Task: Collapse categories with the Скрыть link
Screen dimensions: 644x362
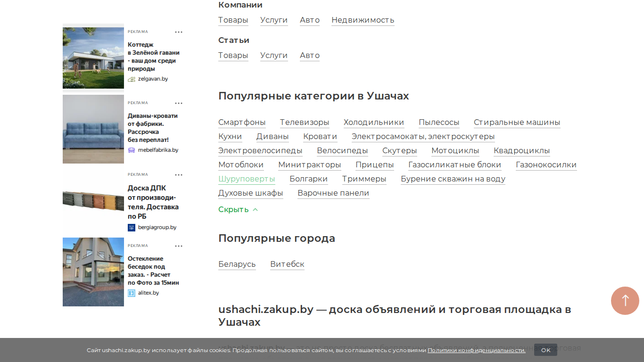Action: click(x=238, y=210)
